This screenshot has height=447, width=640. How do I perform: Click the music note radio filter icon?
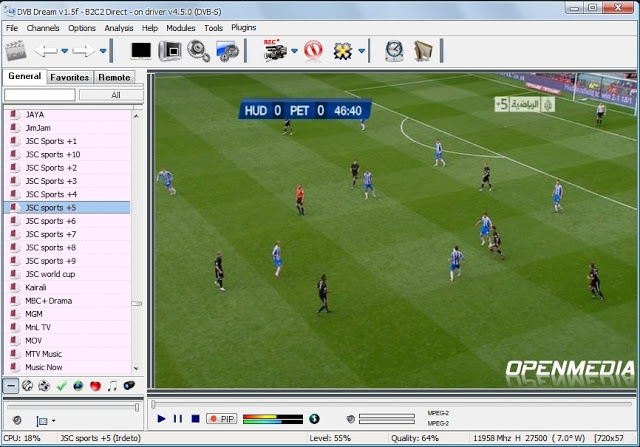coord(113,385)
